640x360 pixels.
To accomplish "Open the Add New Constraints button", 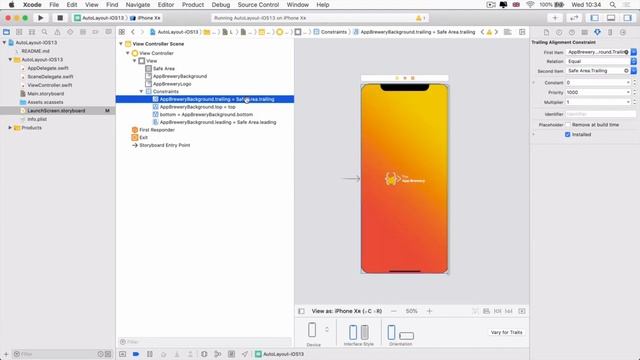I will coord(497,311).
